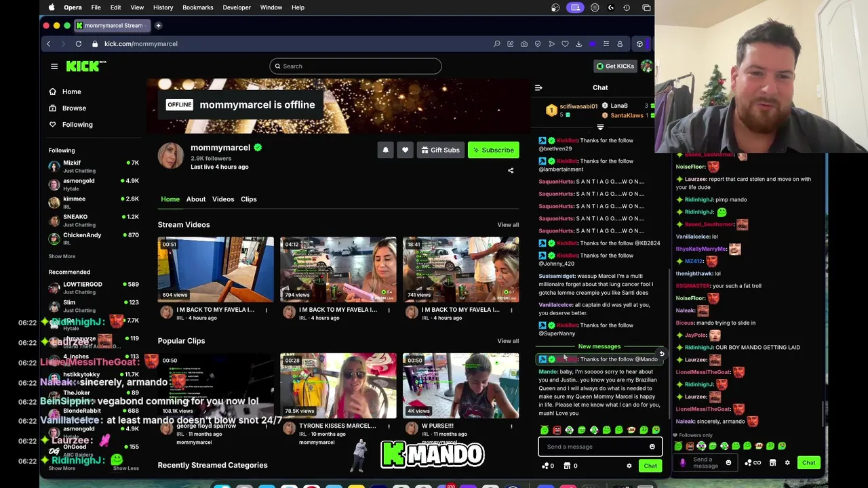Open options menu for 18:41 stream video
Viewport: 868px width, 488px height.
(x=511, y=310)
